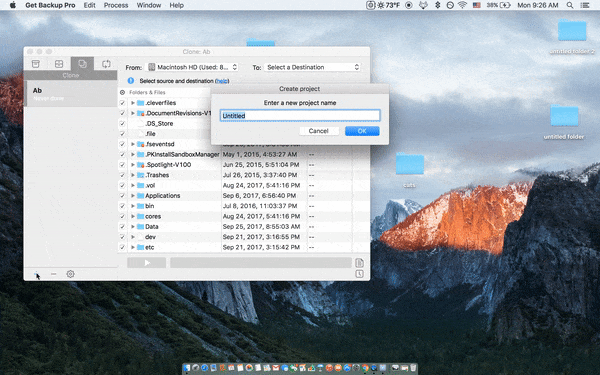The height and width of the screenshot is (375, 600).
Task: Click the Macintosh HD disk icon
Action: 152,67
